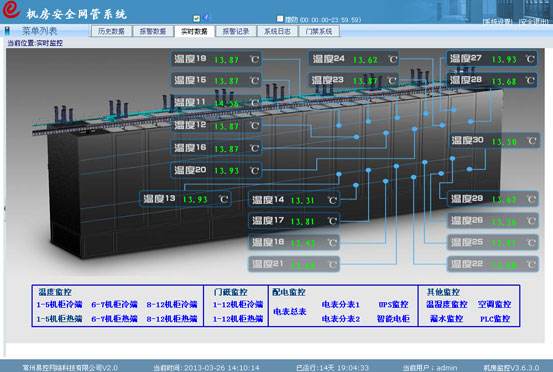Open the UPS监控 link
The height and width of the screenshot is (372, 553).
(393, 304)
